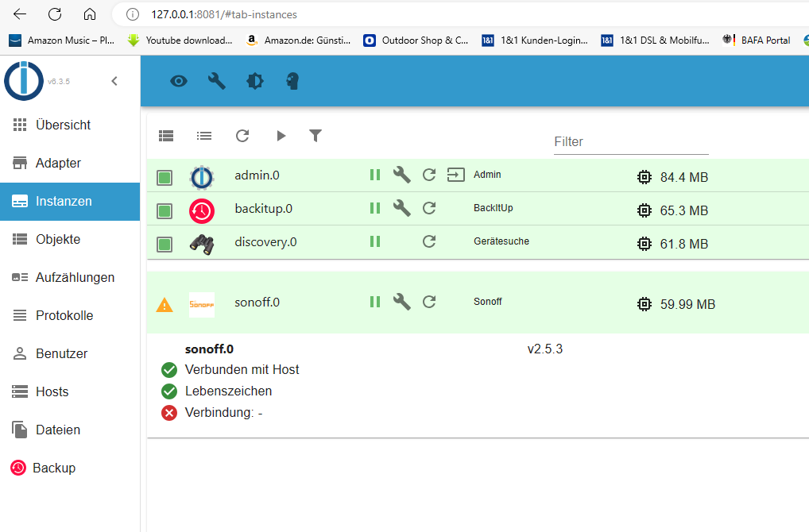This screenshot has width=809, height=532.
Task: Open backitup.0 settings wrench
Action: (x=402, y=208)
